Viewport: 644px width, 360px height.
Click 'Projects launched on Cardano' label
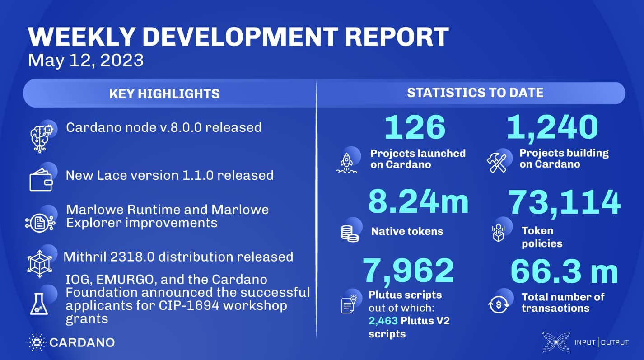pyautogui.click(x=418, y=159)
